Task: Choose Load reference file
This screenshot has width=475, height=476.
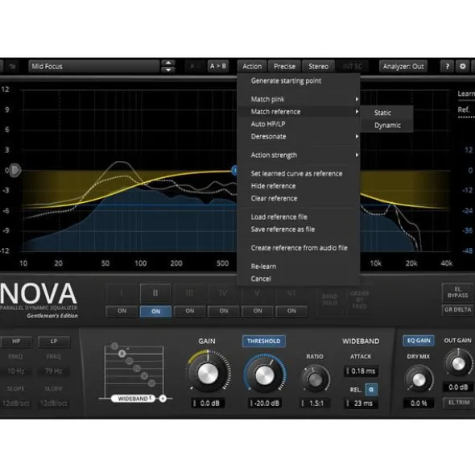Action: point(299,217)
